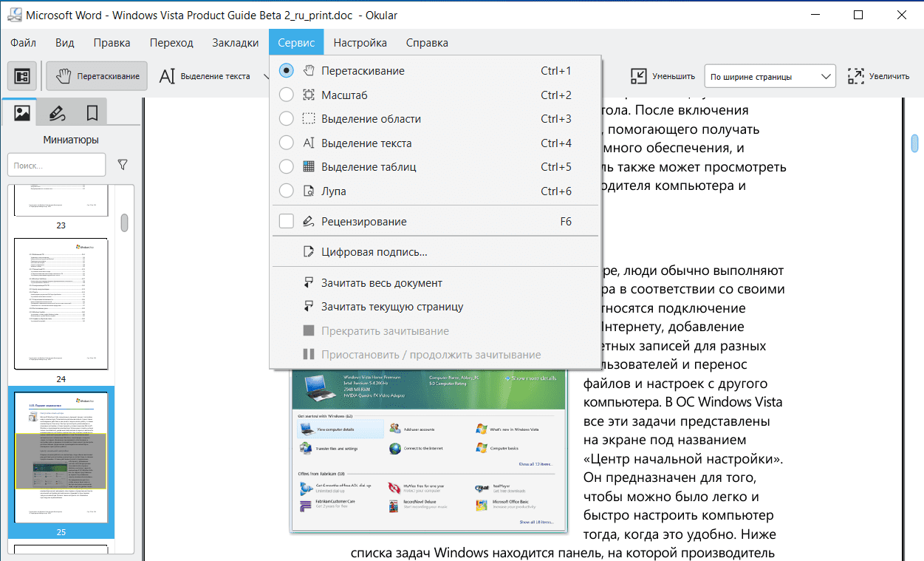Click the Ctrl+2 shortcut on Масштаб row

(x=556, y=95)
